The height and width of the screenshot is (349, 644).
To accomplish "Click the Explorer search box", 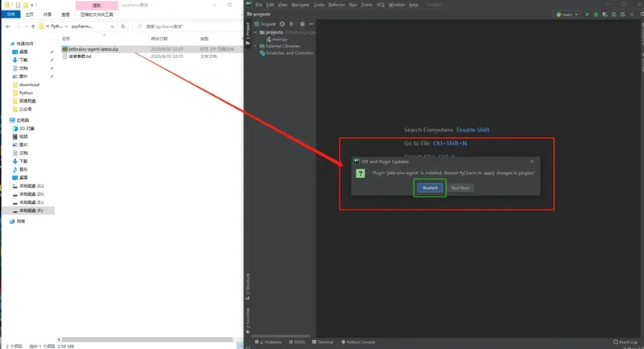I will pyautogui.click(x=185, y=26).
